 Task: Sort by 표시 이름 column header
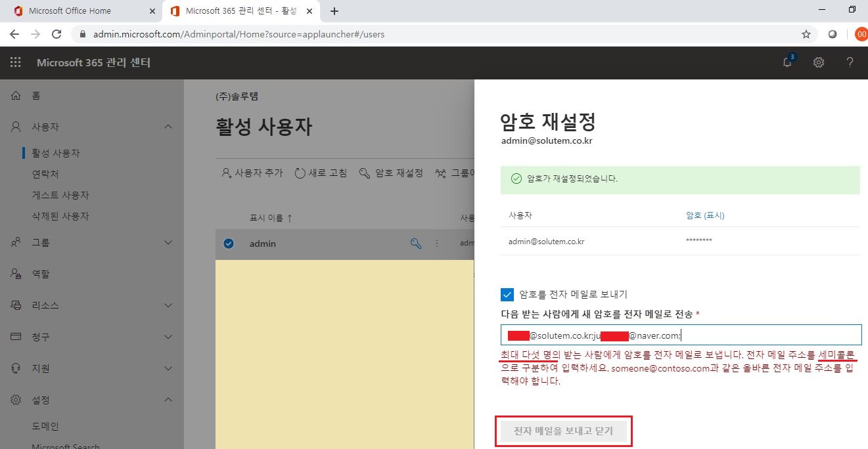[x=271, y=218]
